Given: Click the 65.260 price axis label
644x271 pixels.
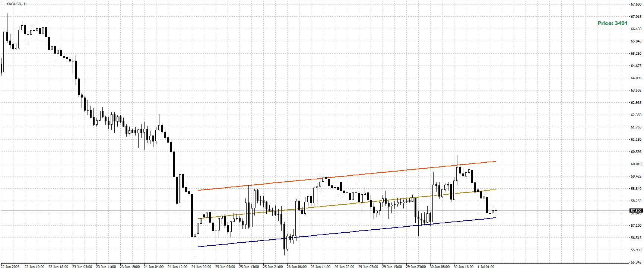Looking at the screenshot, I should 636,53.
